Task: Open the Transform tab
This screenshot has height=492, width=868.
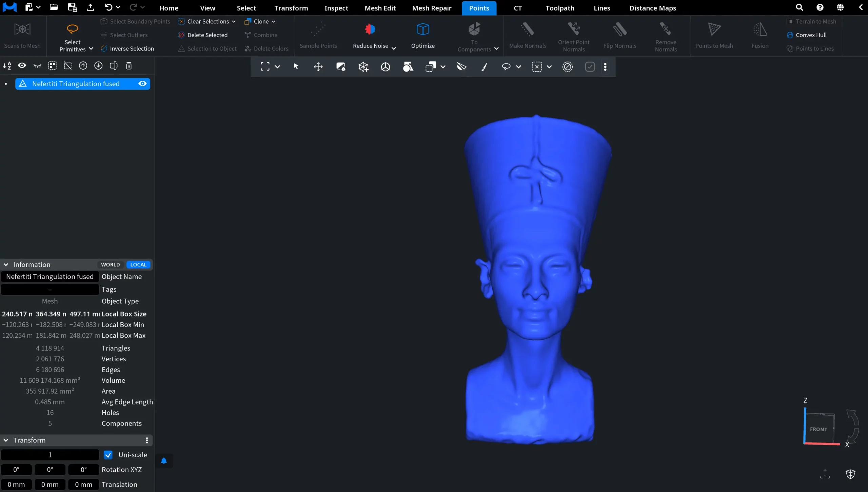Action: (x=291, y=8)
